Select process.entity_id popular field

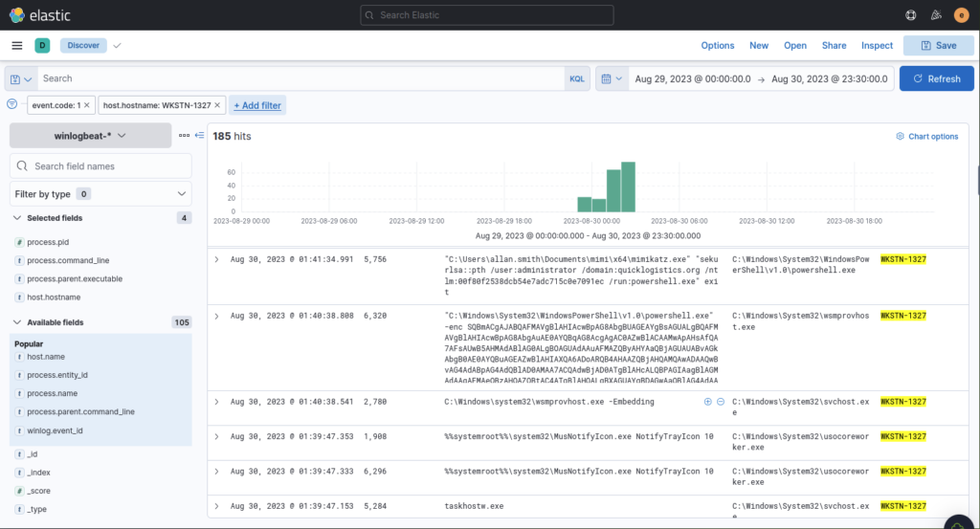coord(56,375)
